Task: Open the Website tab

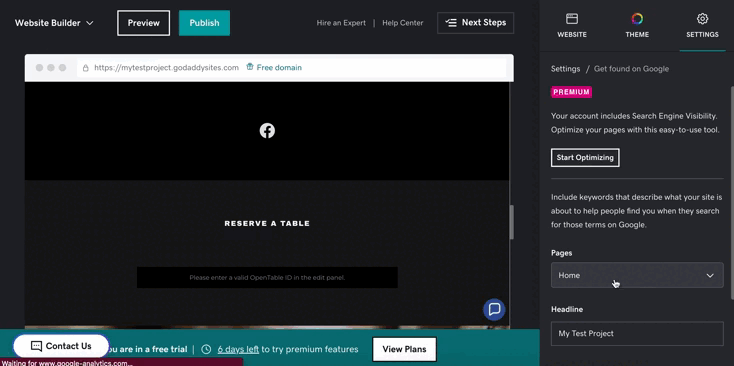Action: tap(572, 26)
